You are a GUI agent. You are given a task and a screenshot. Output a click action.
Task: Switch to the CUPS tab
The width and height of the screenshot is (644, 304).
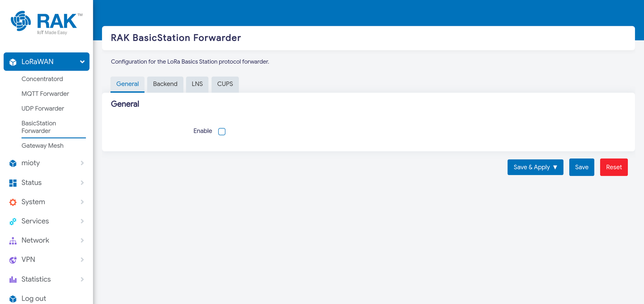tap(225, 84)
